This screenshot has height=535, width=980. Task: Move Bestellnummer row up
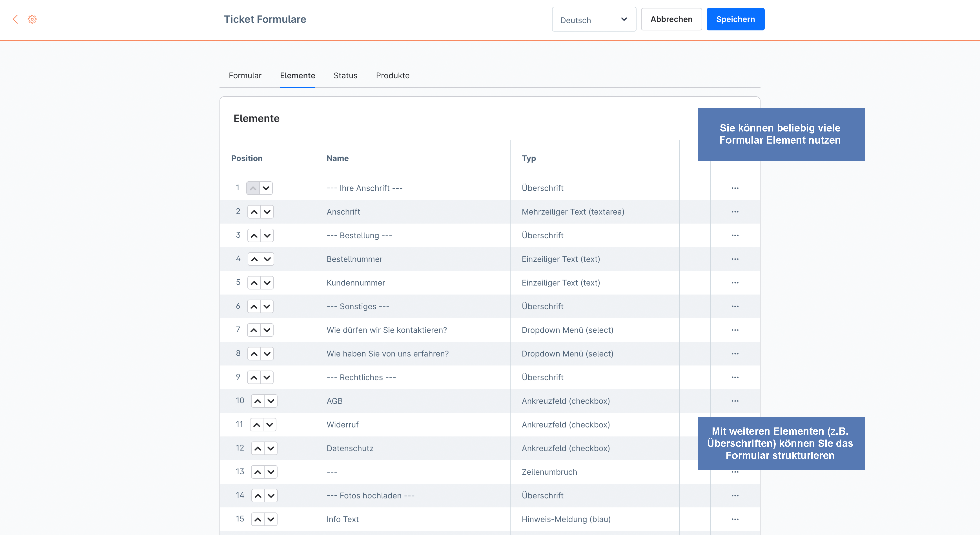click(x=254, y=259)
